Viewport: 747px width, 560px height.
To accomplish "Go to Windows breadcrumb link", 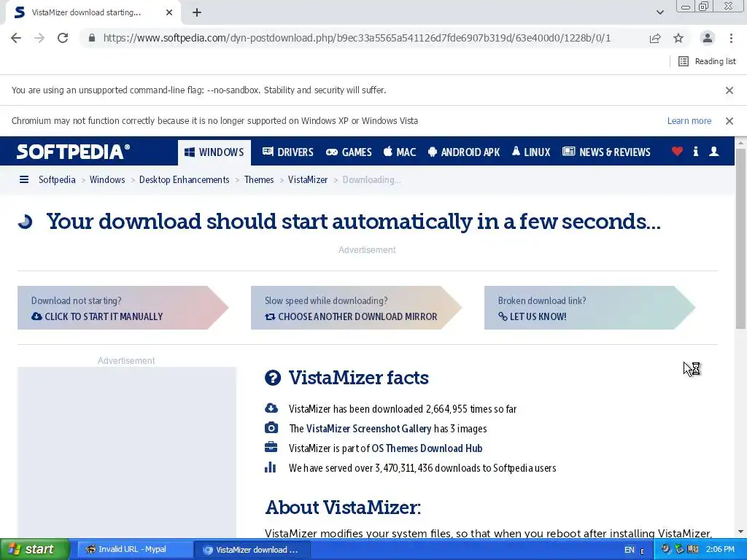I will coord(107,180).
